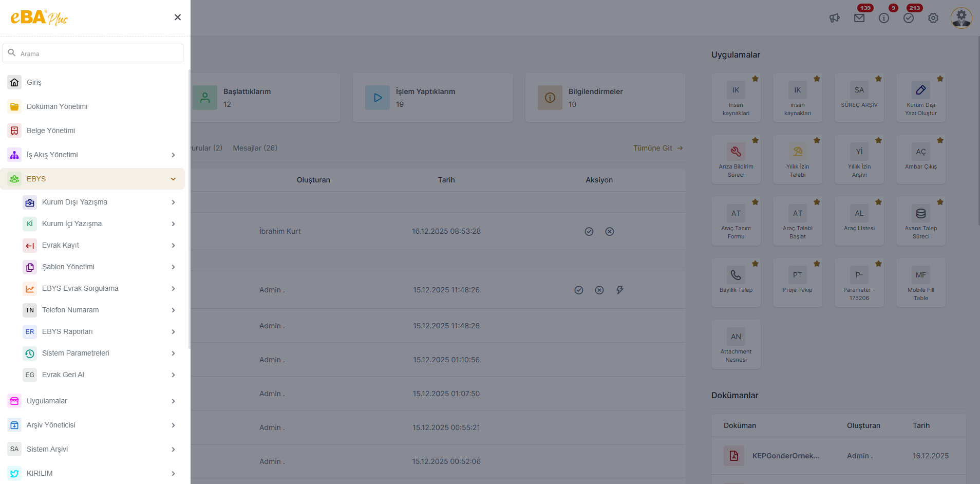Open the mail inbox icon

(859, 18)
